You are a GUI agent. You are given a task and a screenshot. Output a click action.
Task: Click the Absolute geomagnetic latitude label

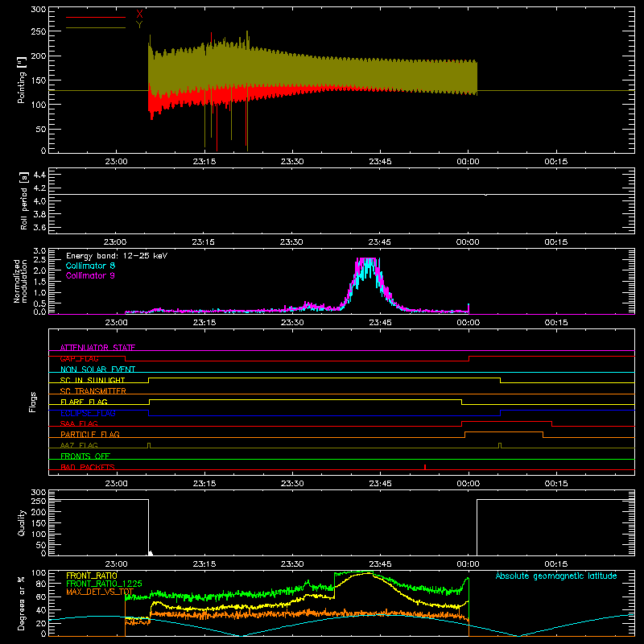click(x=556, y=576)
